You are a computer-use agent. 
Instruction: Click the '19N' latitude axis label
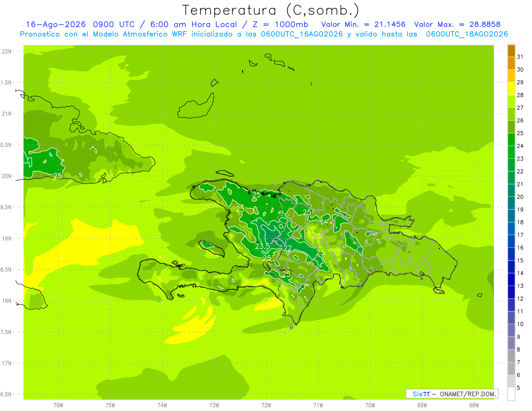[x=7, y=239]
